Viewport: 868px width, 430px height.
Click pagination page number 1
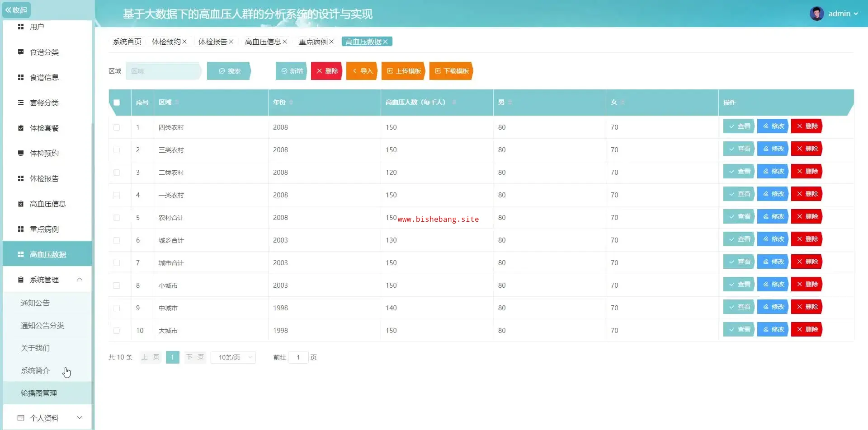(172, 357)
